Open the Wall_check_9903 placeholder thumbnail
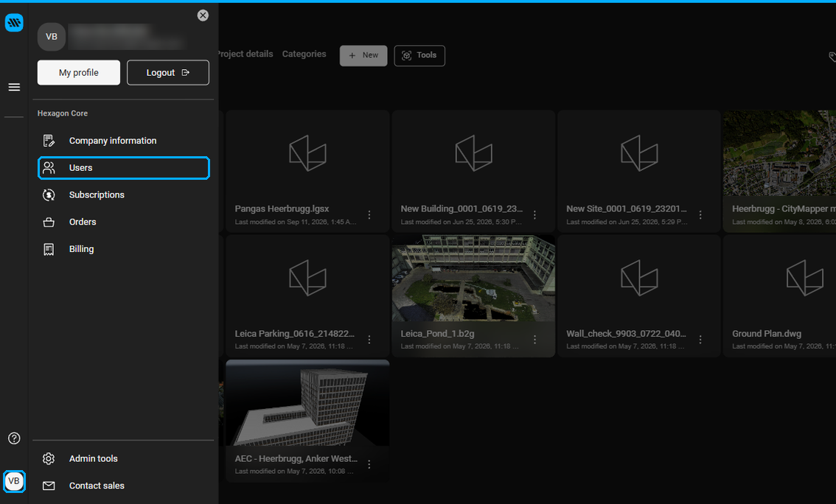The height and width of the screenshot is (504, 836). click(639, 278)
